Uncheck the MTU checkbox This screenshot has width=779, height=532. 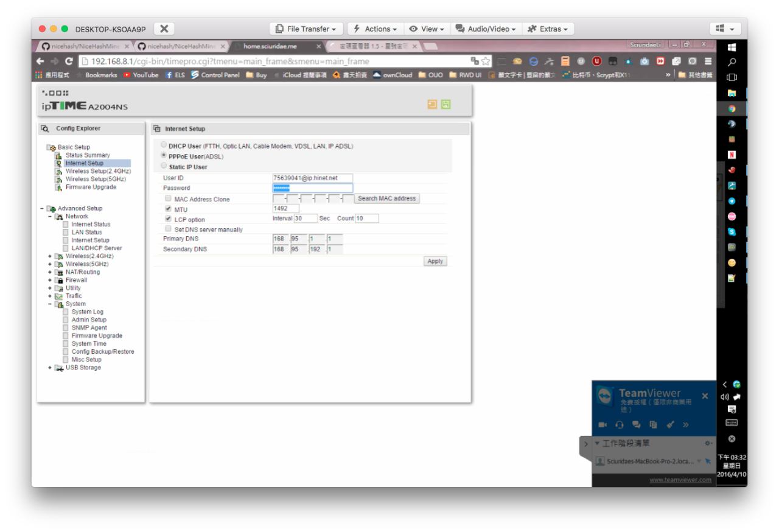point(168,209)
